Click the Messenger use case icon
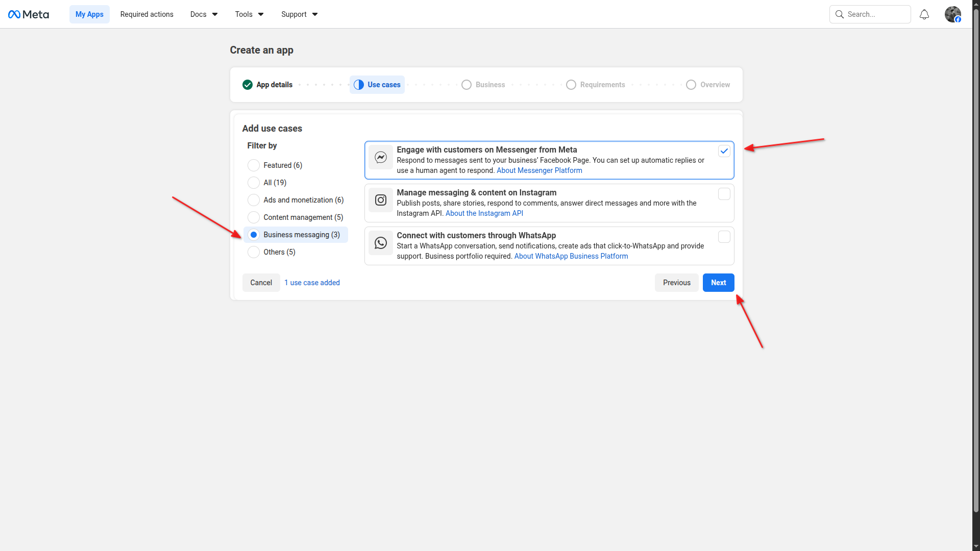The image size is (980, 551). [x=381, y=158]
